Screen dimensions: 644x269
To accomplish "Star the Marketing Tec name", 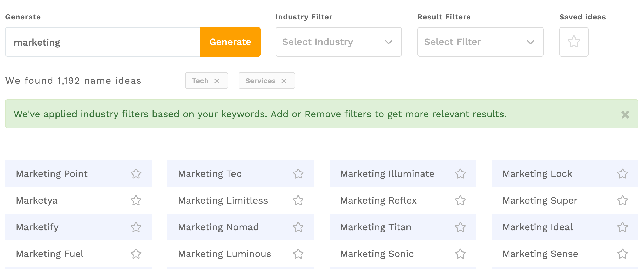I will pyautogui.click(x=298, y=174).
